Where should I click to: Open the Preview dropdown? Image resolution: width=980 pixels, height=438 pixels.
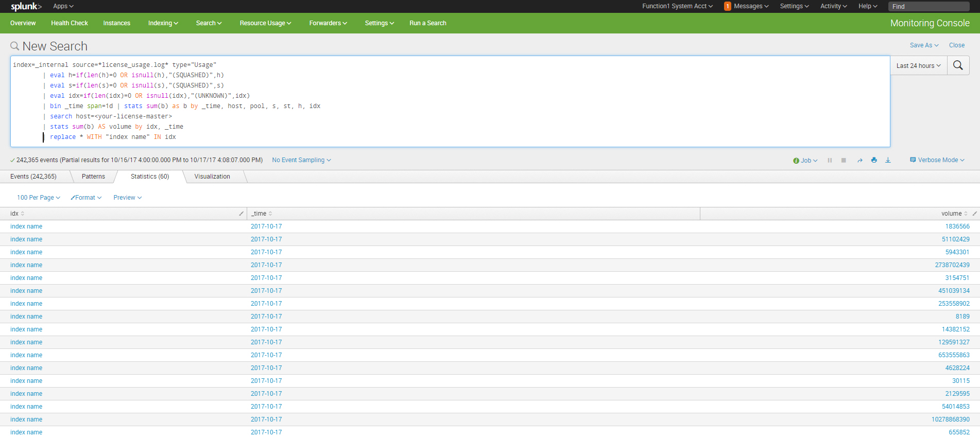[127, 198]
